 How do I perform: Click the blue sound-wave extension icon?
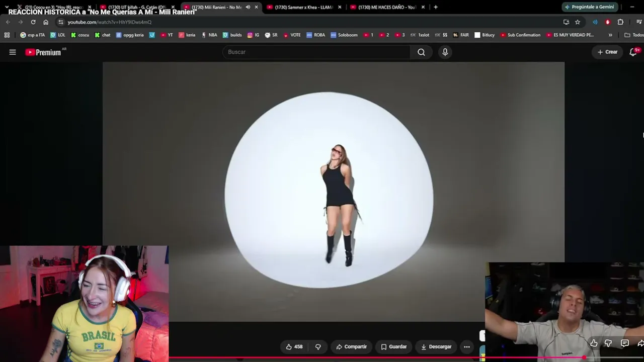(595, 22)
